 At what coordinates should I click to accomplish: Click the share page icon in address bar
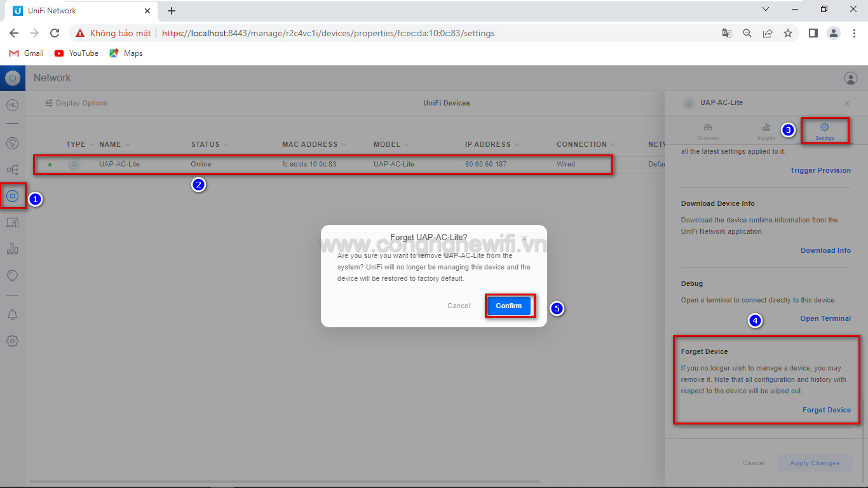tap(768, 33)
